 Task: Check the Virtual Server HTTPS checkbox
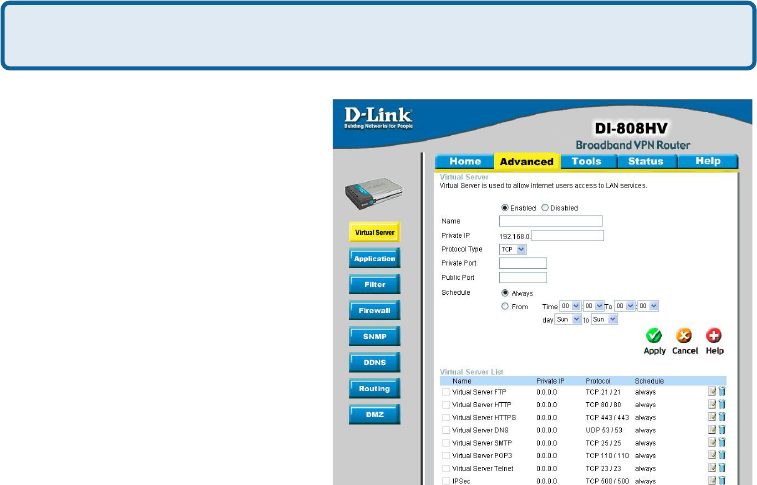click(446, 417)
